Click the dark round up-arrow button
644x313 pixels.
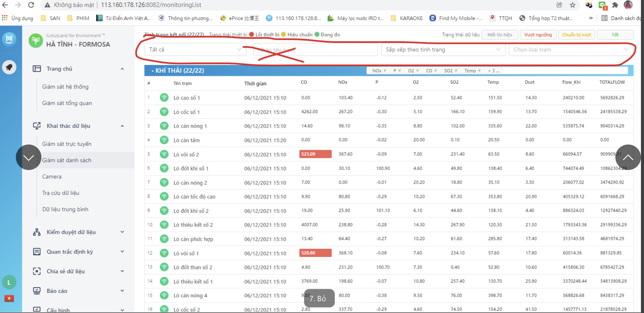(628, 157)
